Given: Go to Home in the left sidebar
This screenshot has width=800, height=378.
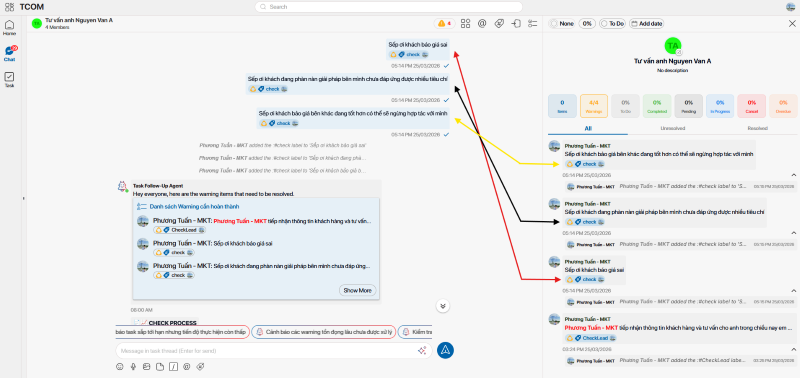Looking at the screenshot, I should click(x=9, y=27).
